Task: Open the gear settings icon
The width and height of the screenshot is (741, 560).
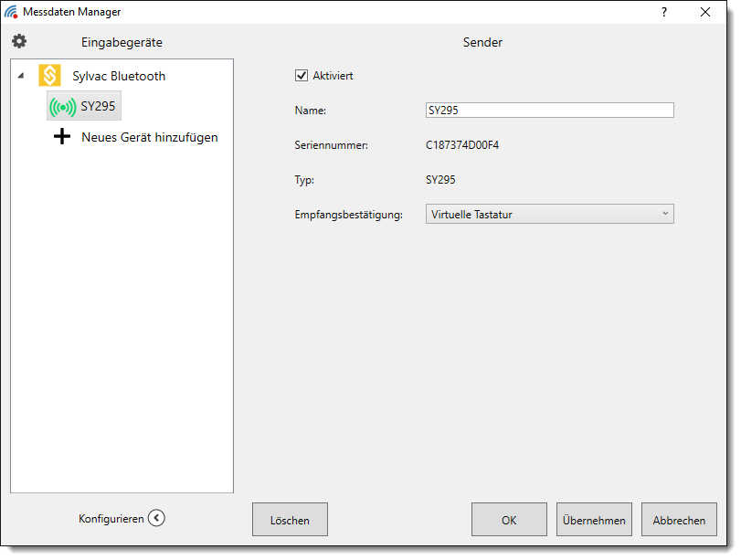Action: pyautogui.click(x=19, y=41)
